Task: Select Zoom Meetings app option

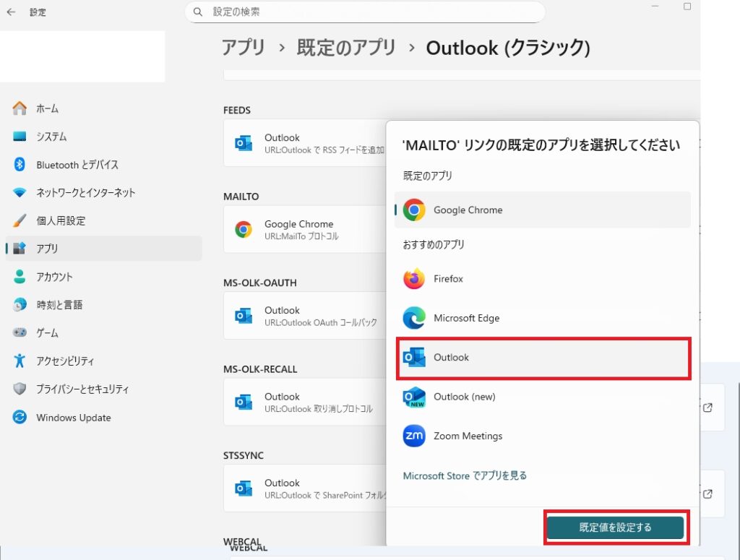Action: click(468, 436)
